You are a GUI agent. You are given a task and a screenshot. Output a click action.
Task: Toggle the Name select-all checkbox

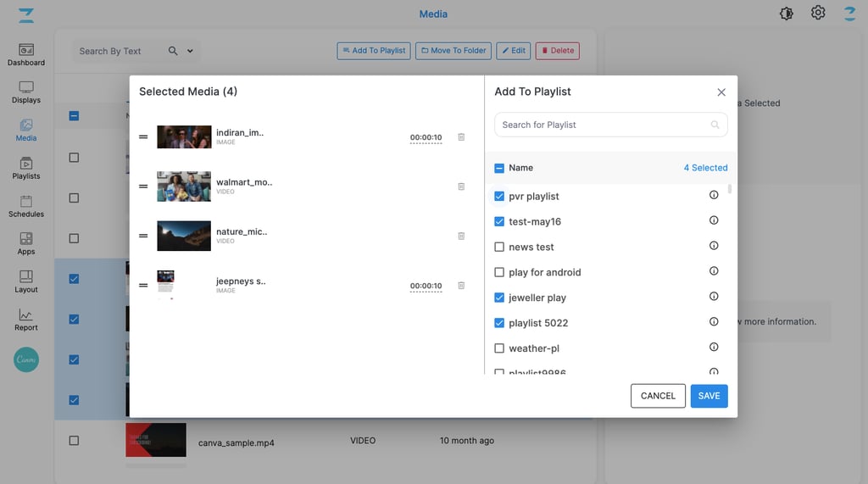click(499, 168)
